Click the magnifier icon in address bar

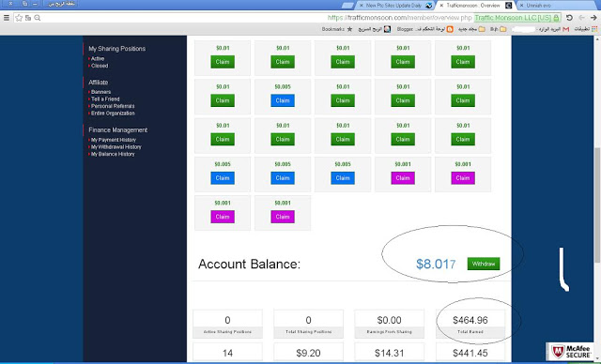coord(38,18)
